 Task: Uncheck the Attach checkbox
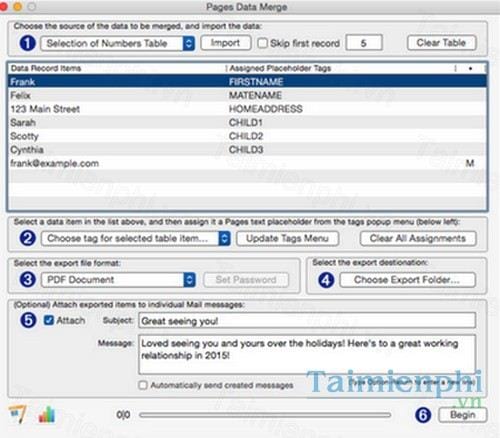tap(49, 320)
